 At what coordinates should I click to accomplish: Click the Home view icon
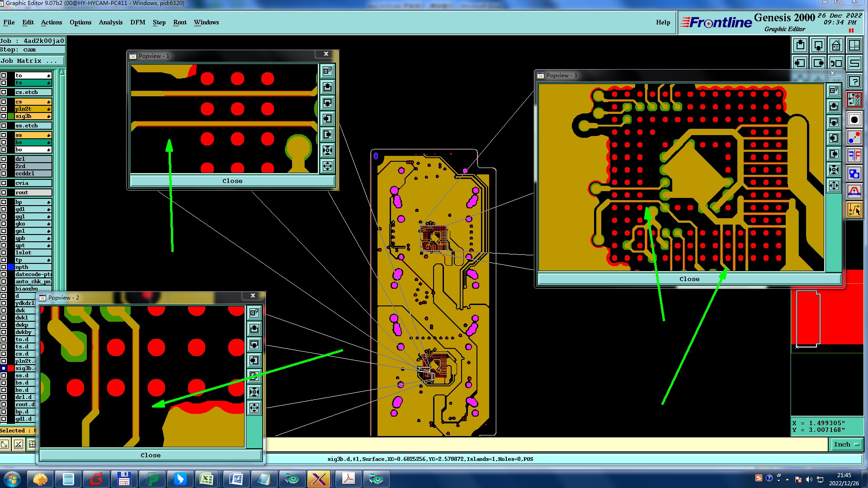click(x=836, y=46)
